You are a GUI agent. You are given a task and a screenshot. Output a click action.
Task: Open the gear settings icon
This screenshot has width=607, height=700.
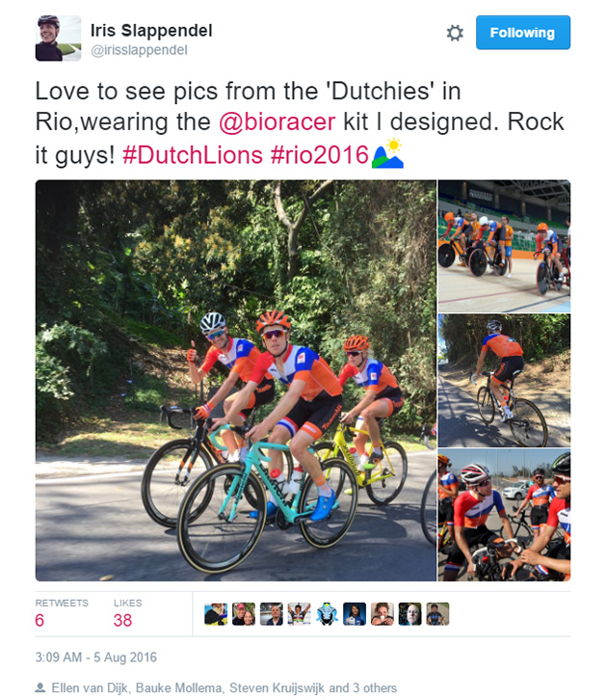coord(455,33)
